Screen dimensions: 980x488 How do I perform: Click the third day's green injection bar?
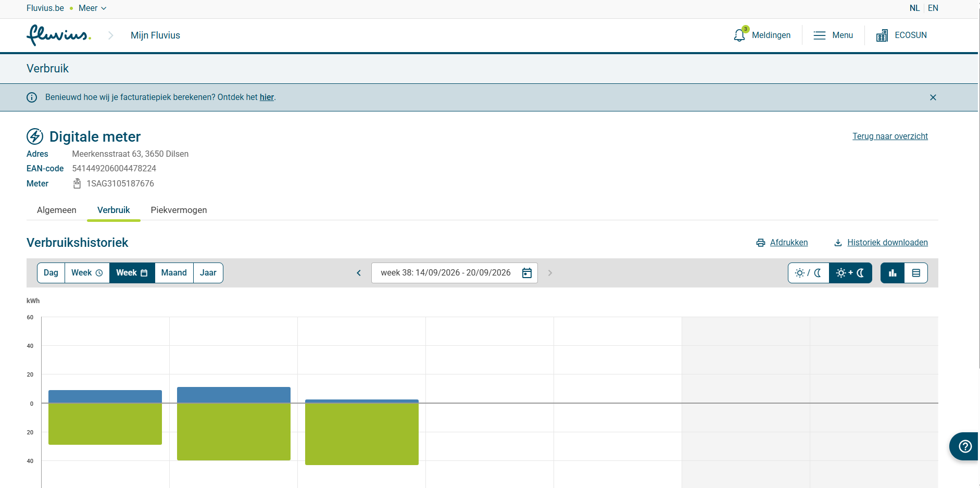[x=362, y=434]
